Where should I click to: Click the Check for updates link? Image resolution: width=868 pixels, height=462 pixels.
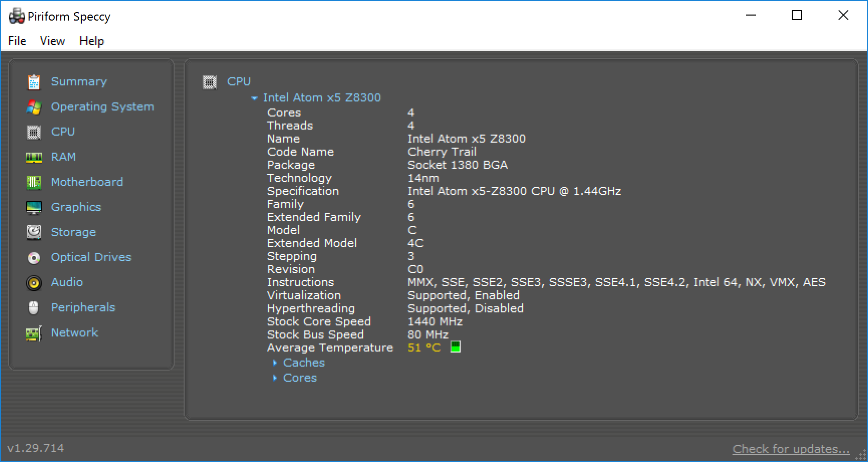791,448
